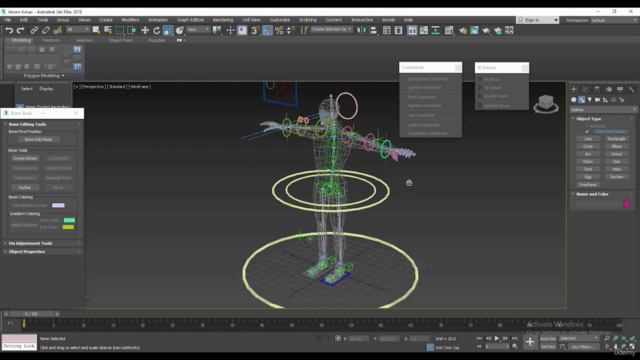Open the Graph Editors menu
The width and height of the screenshot is (640, 360).
tap(190, 20)
